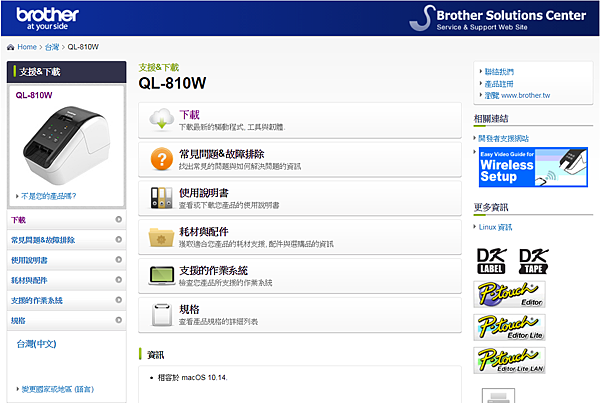
Task: Open the 常見問題&故障排除 heading in main panel
Action: click(222, 154)
